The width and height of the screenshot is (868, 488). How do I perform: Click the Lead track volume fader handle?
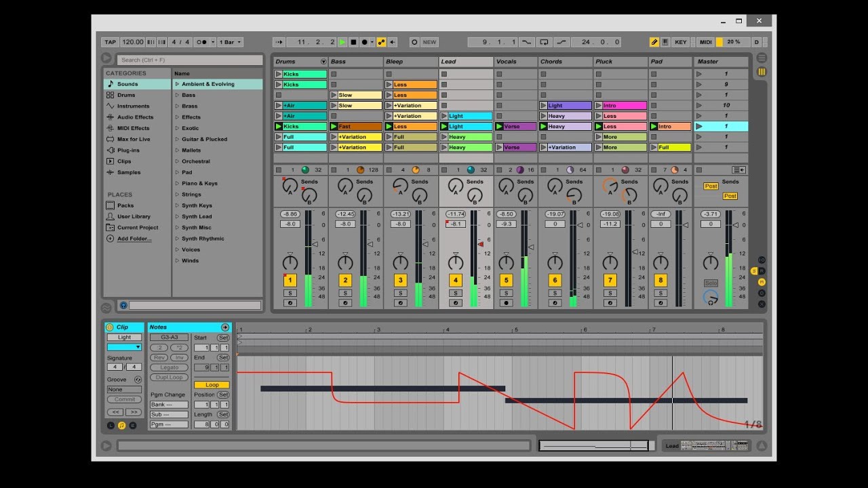point(481,244)
